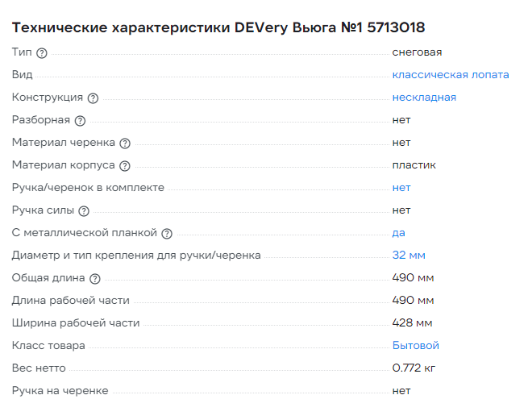Click the 0.772 кг weight value
This screenshot has height=420, width=528.
[x=414, y=368]
